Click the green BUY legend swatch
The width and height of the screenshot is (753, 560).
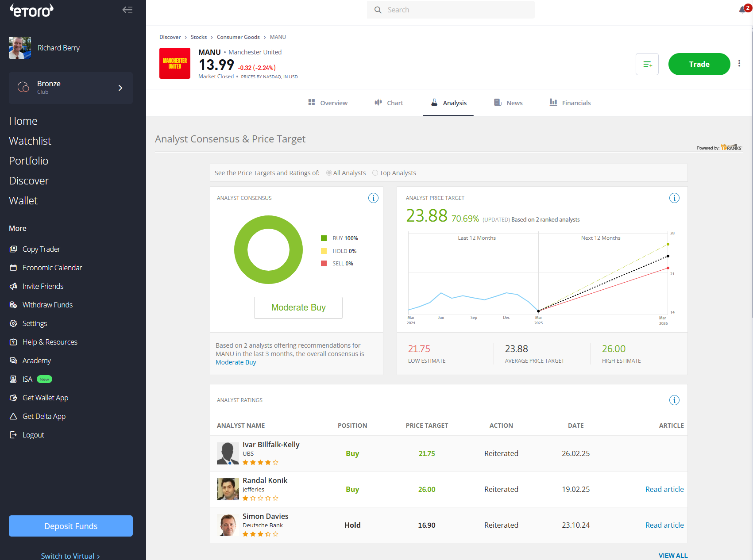click(x=324, y=238)
